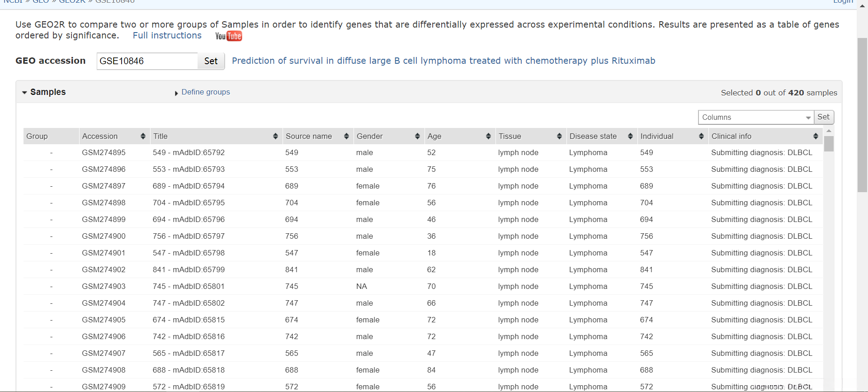
Task: Click Set button next to accession field
Action: pos(211,61)
